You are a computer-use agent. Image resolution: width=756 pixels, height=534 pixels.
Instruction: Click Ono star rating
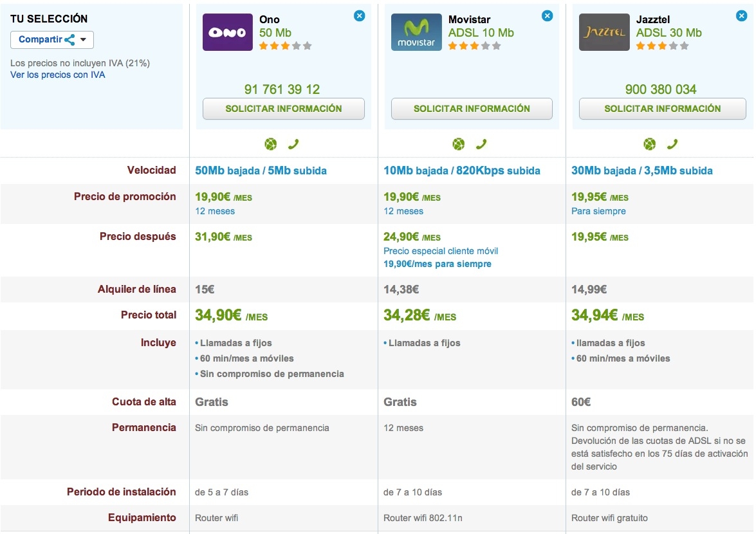tap(286, 46)
